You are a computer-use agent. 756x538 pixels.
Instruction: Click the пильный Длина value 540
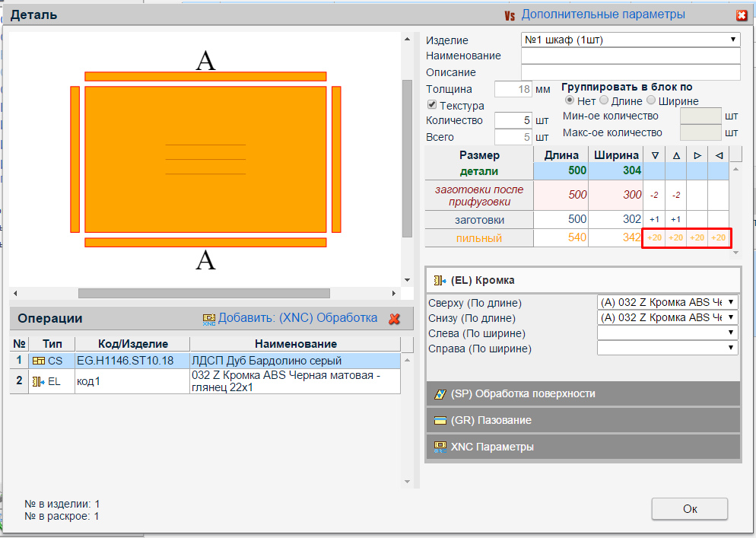pyautogui.click(x=561, y=237)
